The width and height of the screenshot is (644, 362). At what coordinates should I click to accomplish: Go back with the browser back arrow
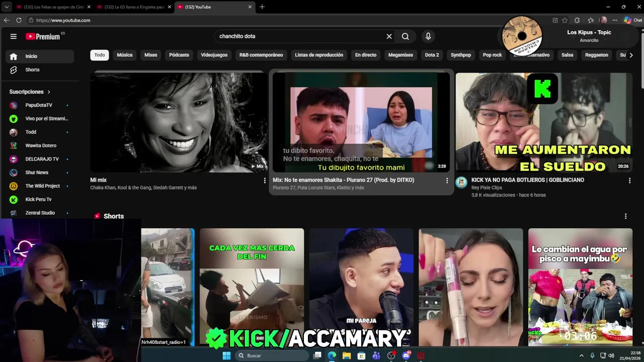pos(7,20)
